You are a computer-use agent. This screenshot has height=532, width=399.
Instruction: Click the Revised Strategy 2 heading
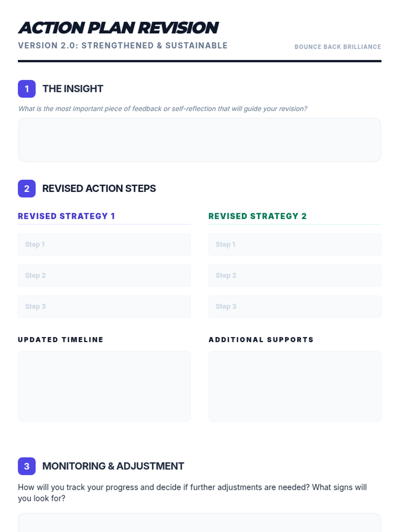(x=258, y=216)
